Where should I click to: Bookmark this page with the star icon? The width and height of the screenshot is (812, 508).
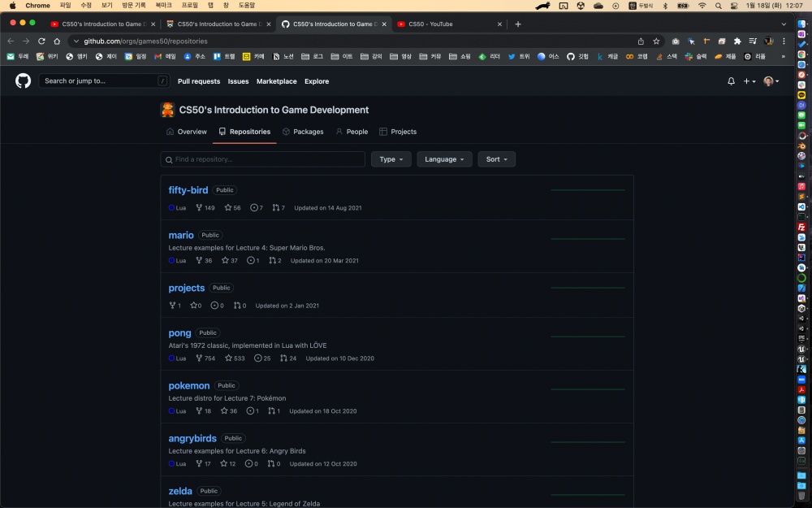pyautogui.click(x=656, y=41)
